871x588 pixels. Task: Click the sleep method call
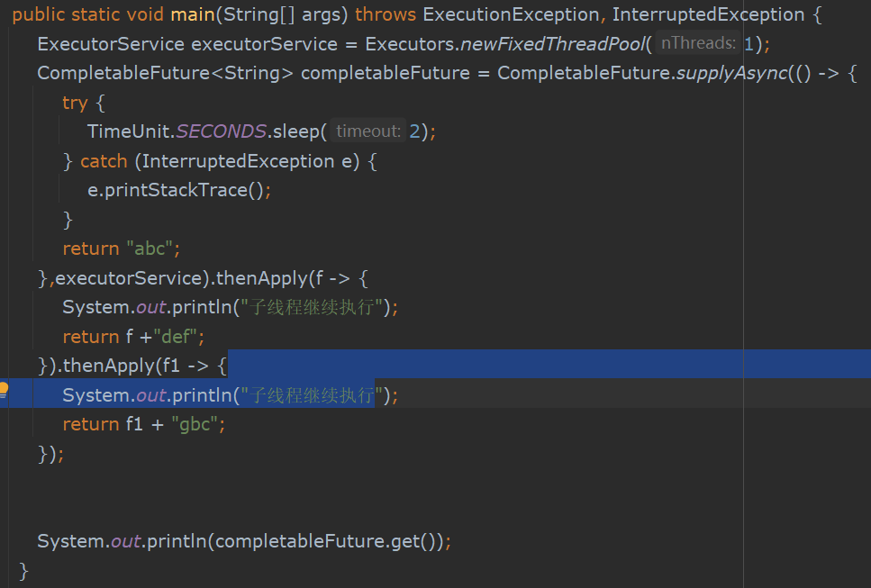296,131
